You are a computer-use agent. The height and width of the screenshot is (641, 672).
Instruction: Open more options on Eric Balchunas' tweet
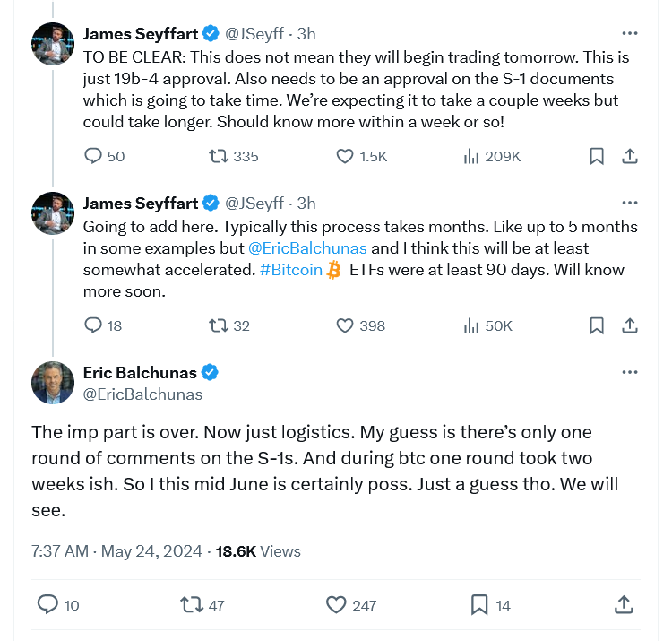[630, 372]
